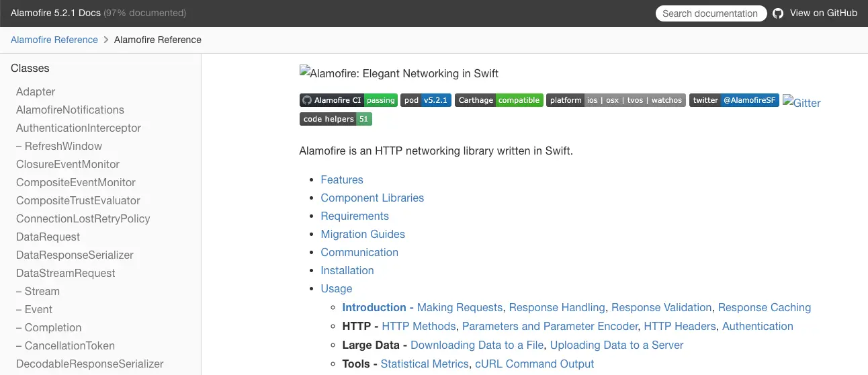Open HTTP Headers link
Image resolution: width=868 pixels, height=375 pixels.
coord(680,326)
